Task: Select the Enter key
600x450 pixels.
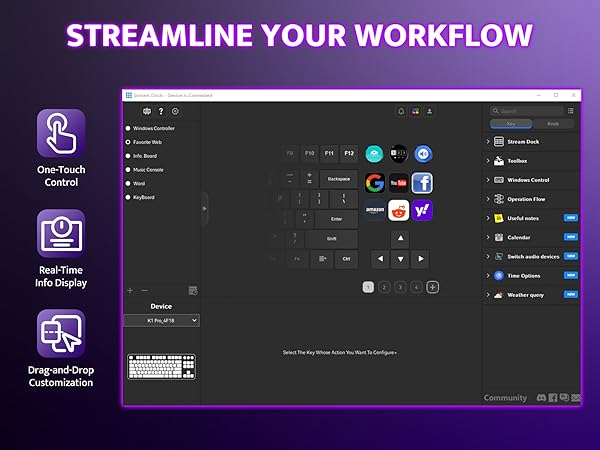Action: click(x=336, y=219)
